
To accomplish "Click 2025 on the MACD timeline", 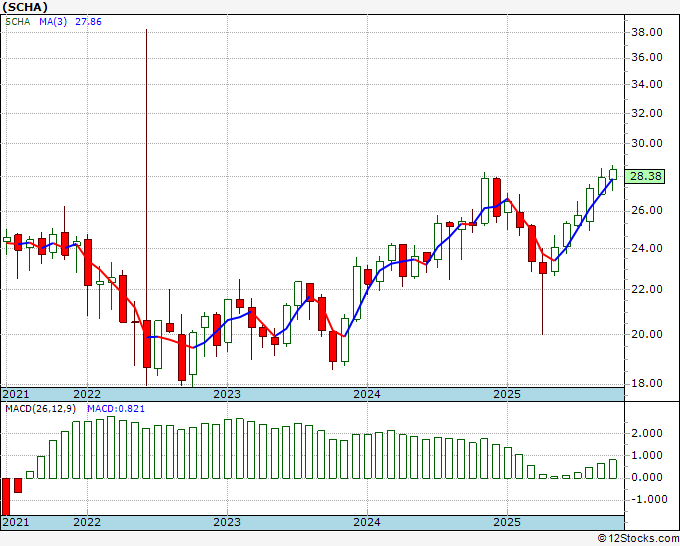I will pos(507,522).
